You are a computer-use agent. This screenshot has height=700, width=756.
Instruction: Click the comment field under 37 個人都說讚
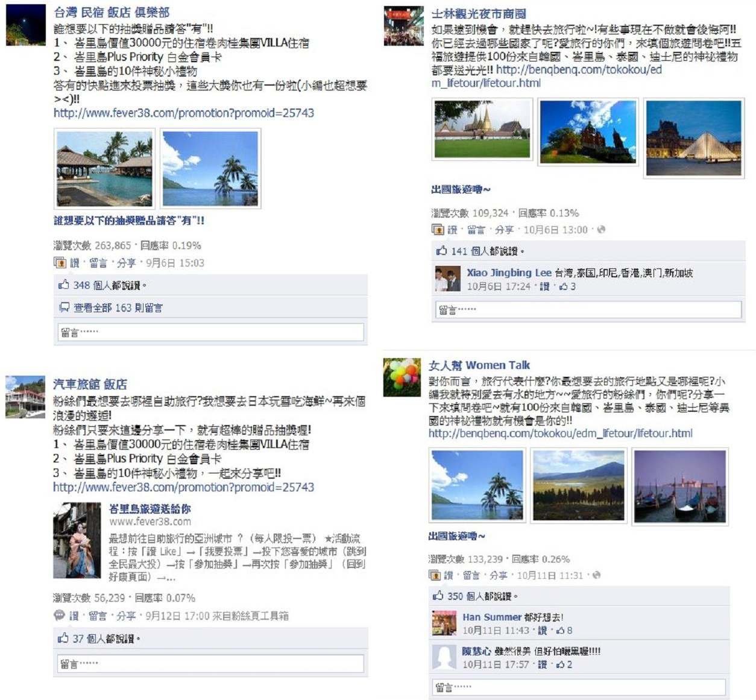[211, 663]
